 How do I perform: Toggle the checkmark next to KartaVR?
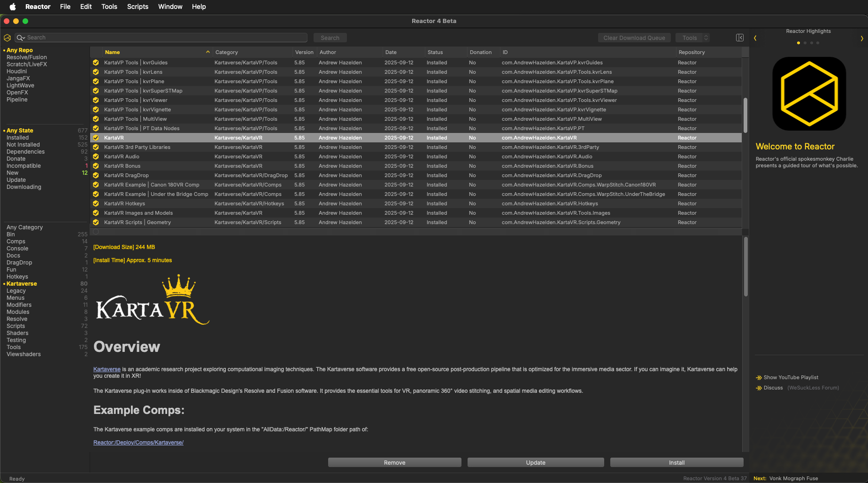coord(95,138)
